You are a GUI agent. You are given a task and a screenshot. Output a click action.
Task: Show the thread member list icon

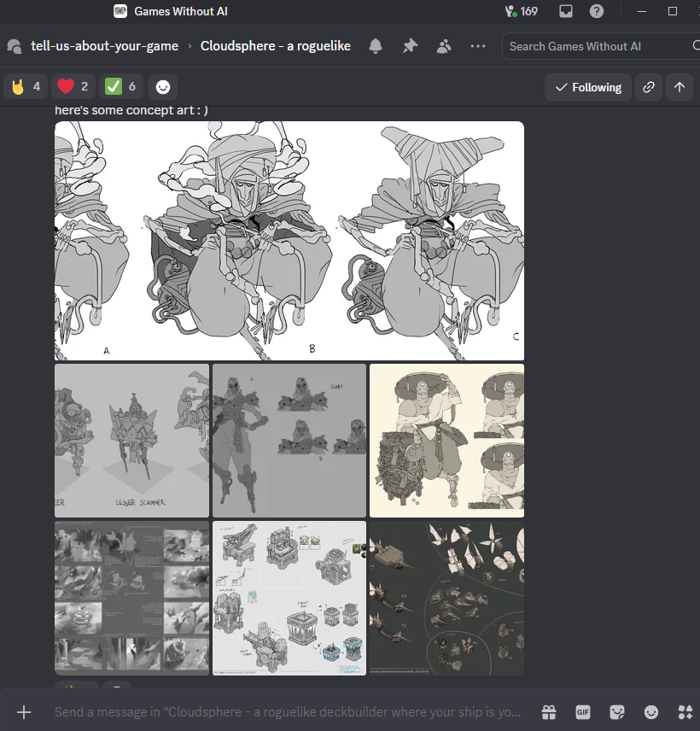click(444, 46)
